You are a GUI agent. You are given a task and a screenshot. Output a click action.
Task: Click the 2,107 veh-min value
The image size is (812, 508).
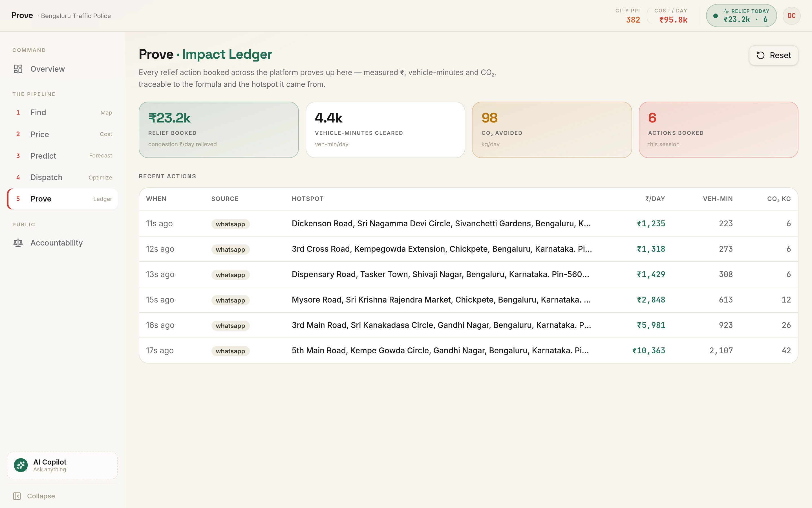pos(721,351)
